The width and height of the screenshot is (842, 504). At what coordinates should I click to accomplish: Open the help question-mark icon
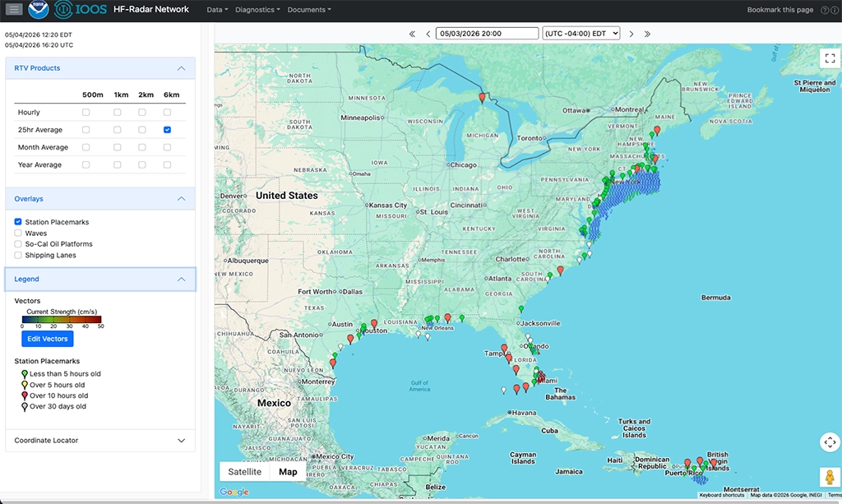point(824,10)
